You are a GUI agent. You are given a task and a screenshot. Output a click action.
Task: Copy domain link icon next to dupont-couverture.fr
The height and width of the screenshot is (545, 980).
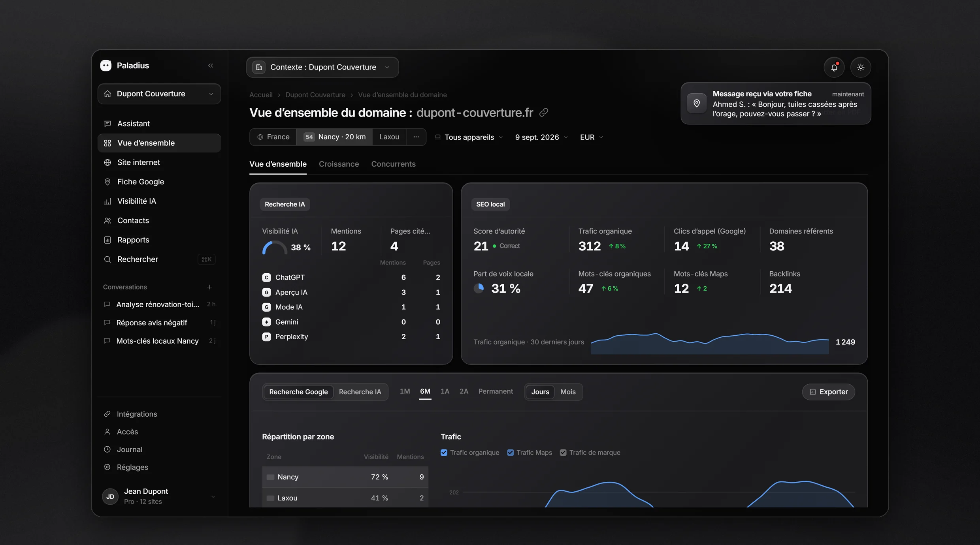[x=544, y=113]
